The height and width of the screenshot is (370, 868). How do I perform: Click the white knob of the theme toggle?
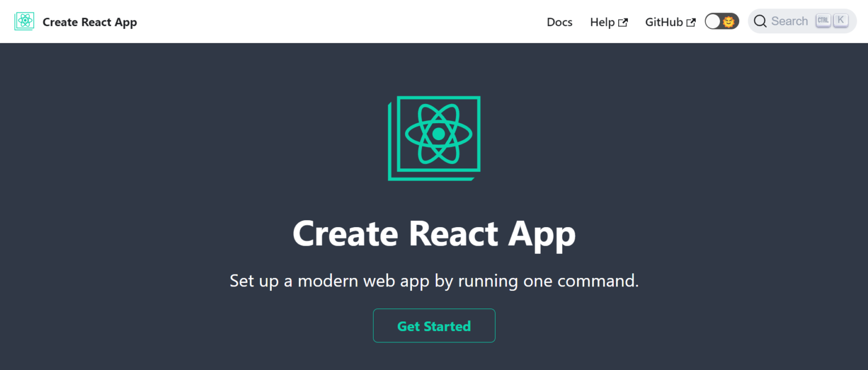click(713, 21)
